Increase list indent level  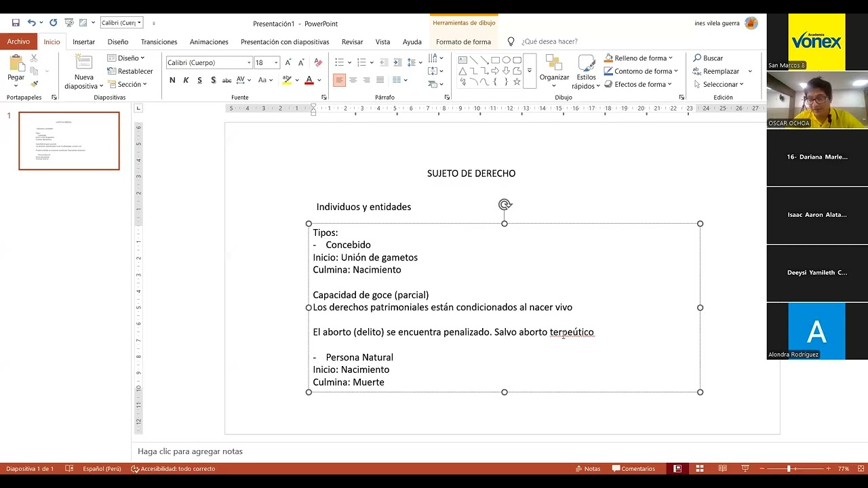pos(397,62)
